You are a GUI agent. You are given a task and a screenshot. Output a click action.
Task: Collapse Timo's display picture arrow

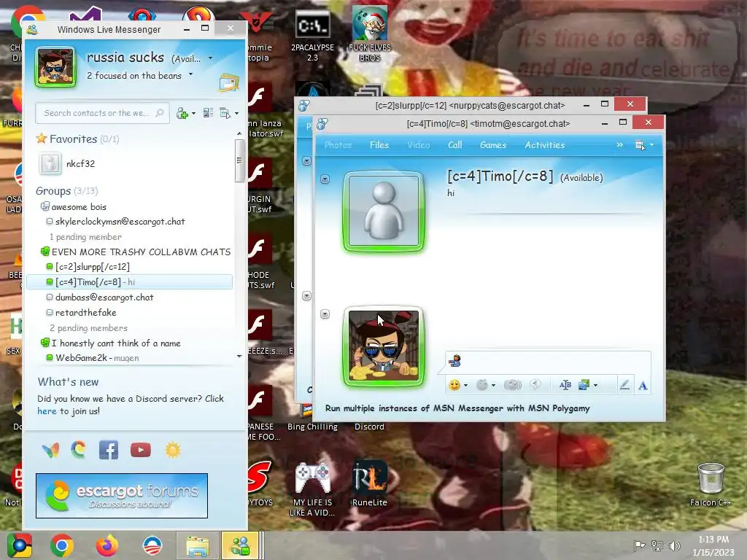[325, 179]
